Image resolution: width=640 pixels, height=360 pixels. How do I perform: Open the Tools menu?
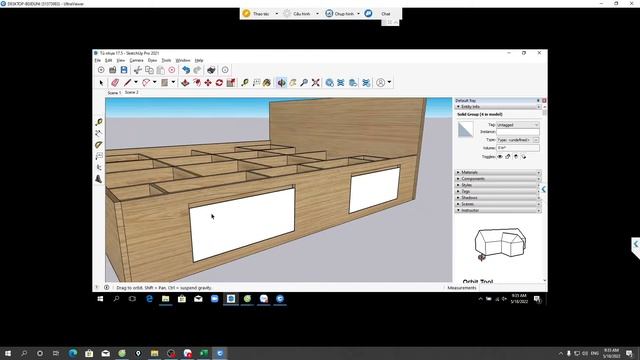tap(167, 60)
